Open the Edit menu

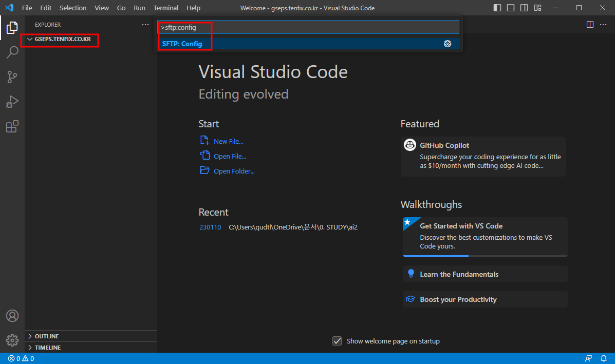[x=46, y=8]
